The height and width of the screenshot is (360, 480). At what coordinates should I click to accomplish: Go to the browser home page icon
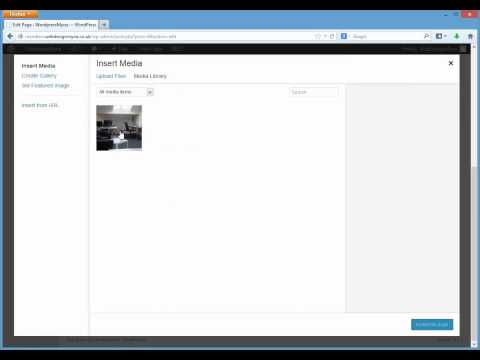coord(470,36)
